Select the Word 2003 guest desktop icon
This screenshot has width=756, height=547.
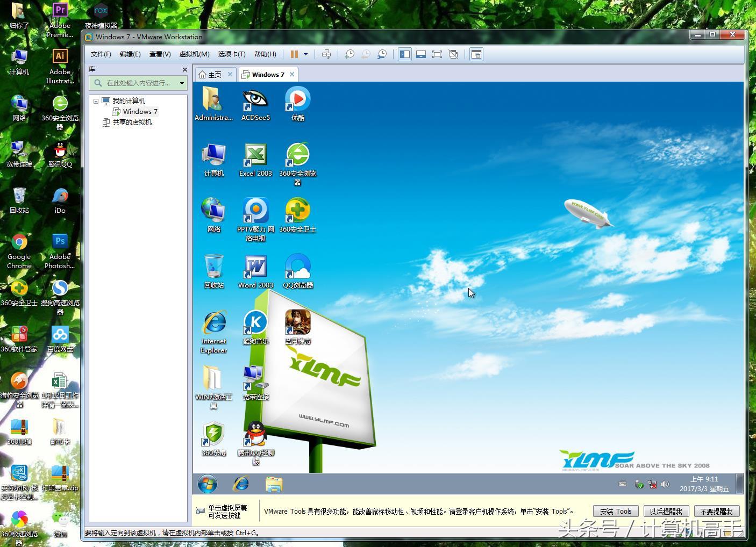click(255, 272)
